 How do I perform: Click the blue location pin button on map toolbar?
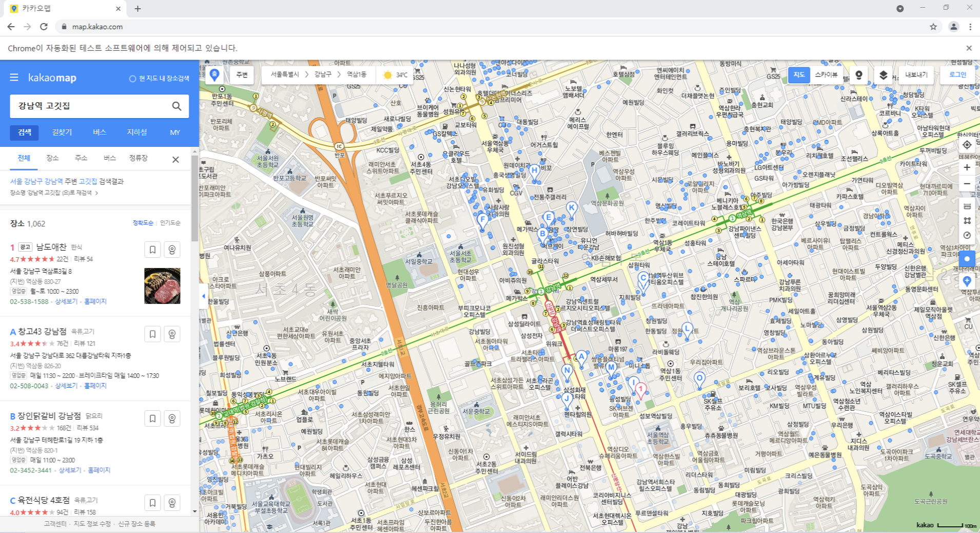[214, 75]
